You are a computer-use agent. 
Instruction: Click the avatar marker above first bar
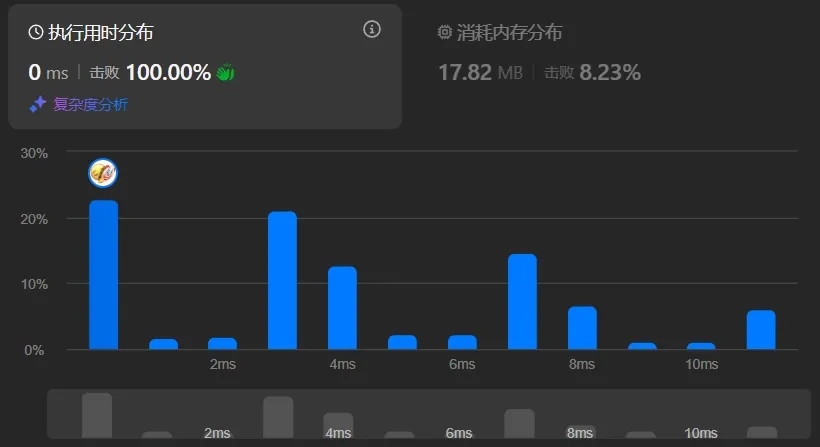tap(103, 173)
